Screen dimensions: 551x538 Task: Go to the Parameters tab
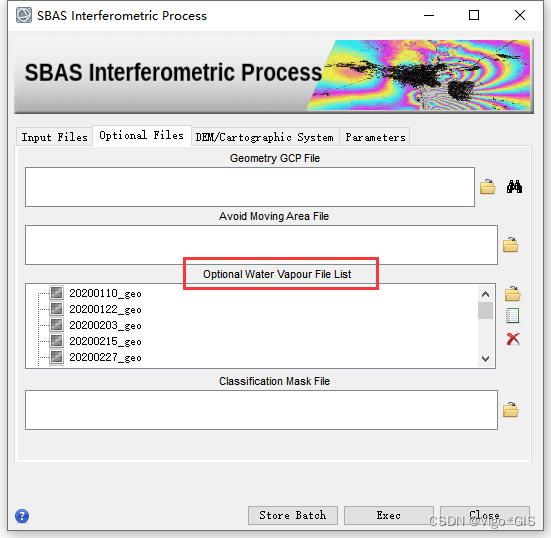[x=375, y=137]
